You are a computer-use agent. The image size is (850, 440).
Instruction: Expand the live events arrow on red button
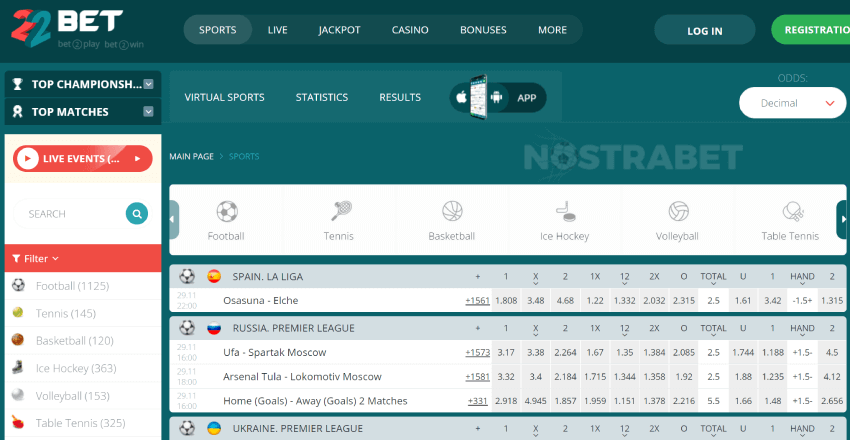(137, 159)
